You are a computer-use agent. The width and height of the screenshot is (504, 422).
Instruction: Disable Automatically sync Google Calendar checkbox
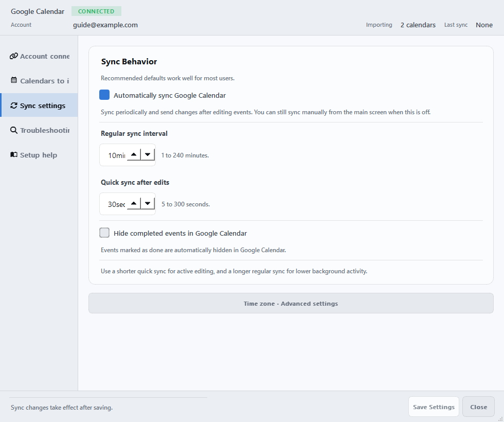(x=104, y=95)
